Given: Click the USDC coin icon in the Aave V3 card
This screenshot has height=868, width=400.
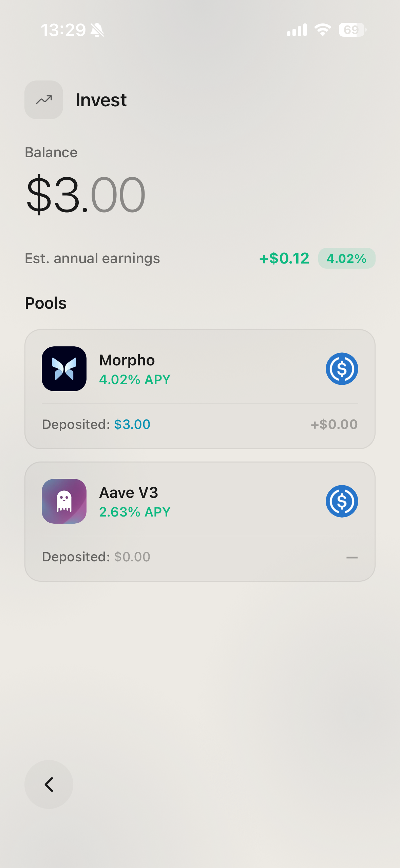Looking at the screenshot, I should pos(342,501).
